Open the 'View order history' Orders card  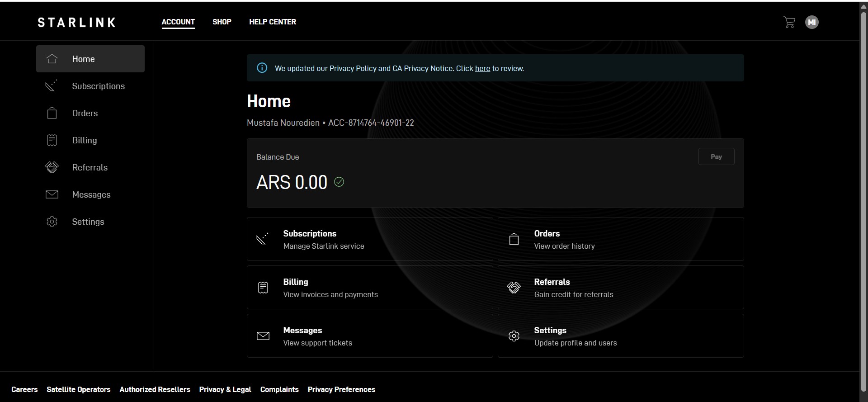pos(621,239)
